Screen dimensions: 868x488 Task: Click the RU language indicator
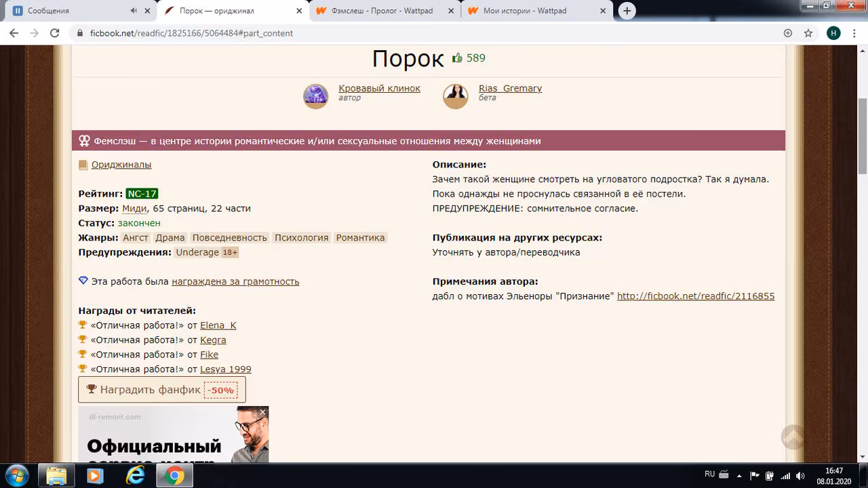tap(709, 474)
